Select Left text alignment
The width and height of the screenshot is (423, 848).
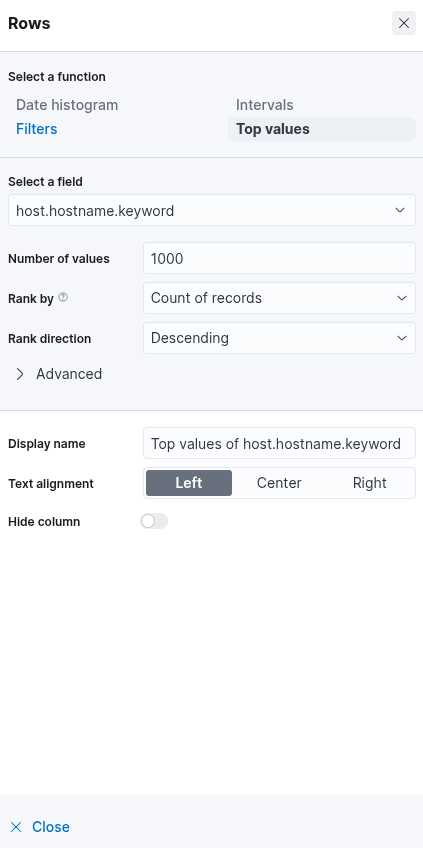[189, 483]
